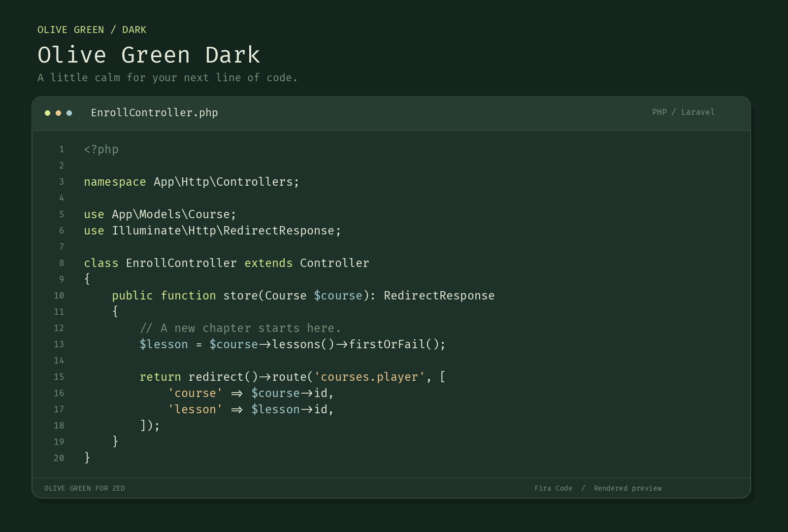The image size is (788, 532).
Task: Click line number 15 in the gutter
Action: 59,377
